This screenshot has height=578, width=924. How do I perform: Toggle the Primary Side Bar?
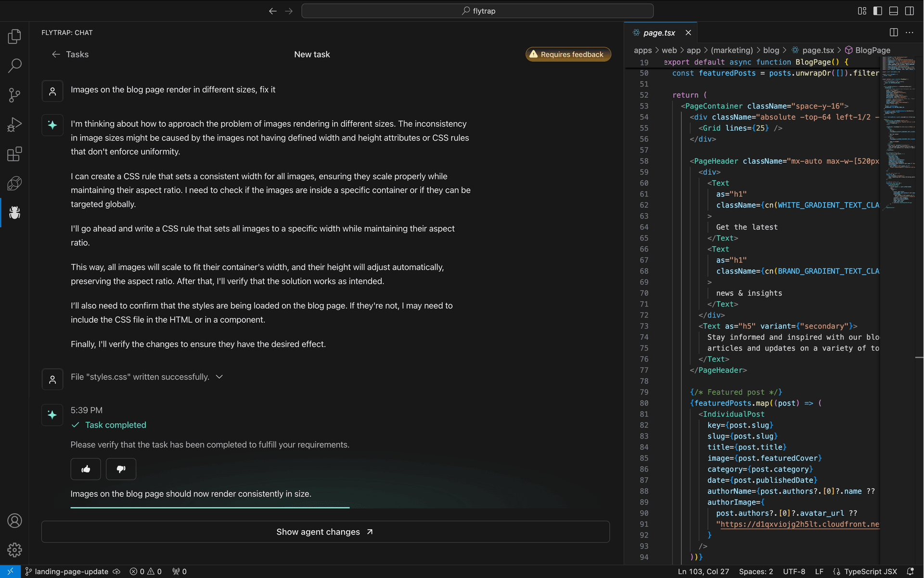(x=877, y=11)
